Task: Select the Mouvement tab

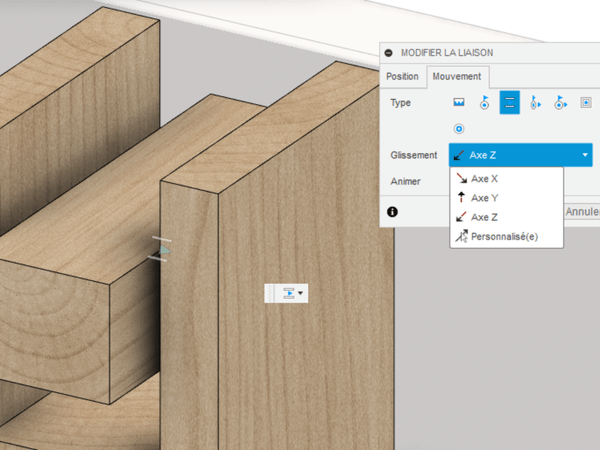Action: (456, 76)
